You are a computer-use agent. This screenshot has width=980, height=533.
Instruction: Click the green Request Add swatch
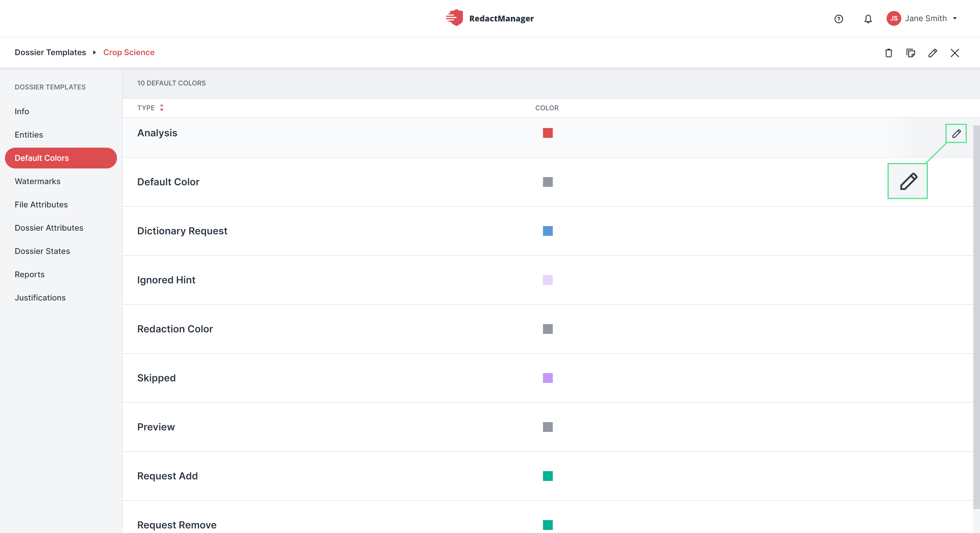(x=548, y=476)
